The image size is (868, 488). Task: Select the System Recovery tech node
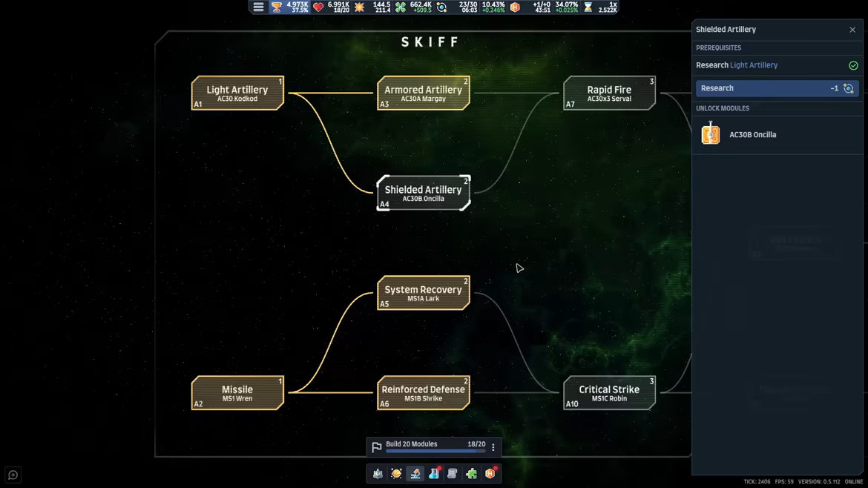[x=424, y=293]
